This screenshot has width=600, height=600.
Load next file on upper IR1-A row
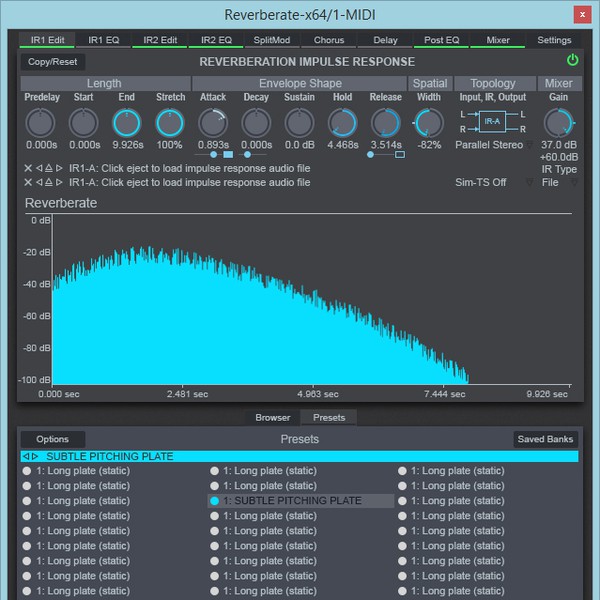coord(59,168)
